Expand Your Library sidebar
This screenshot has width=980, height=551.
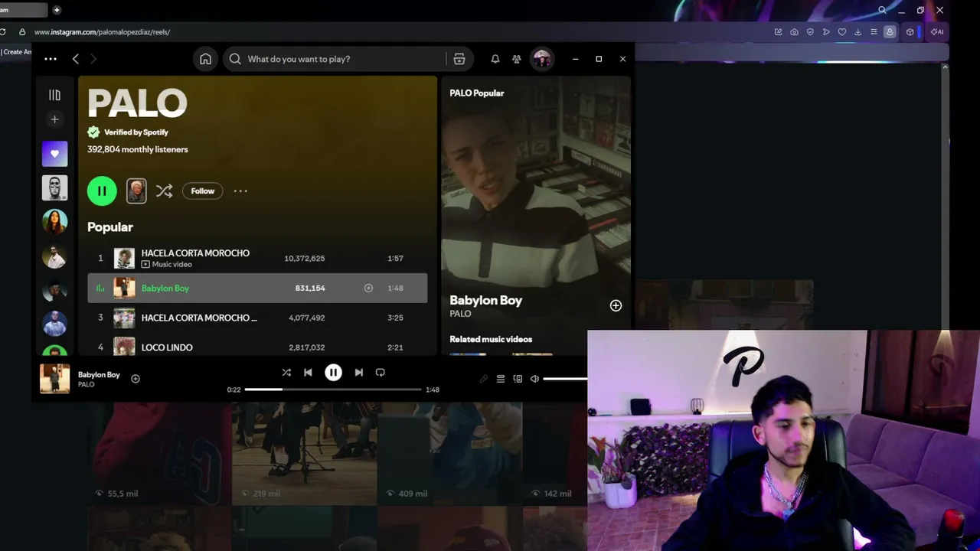(x=54, y=95)
